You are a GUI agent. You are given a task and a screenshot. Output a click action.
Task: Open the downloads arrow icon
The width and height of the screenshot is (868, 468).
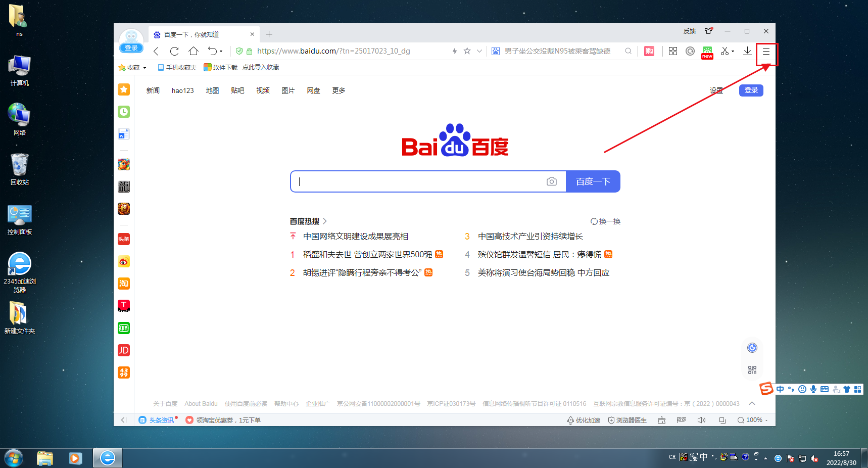[747, 51]
